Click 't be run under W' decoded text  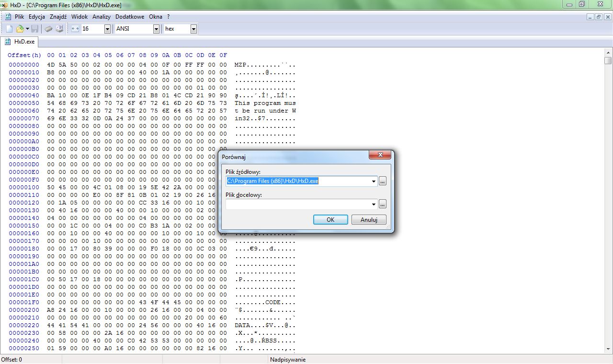click(265, 111)
